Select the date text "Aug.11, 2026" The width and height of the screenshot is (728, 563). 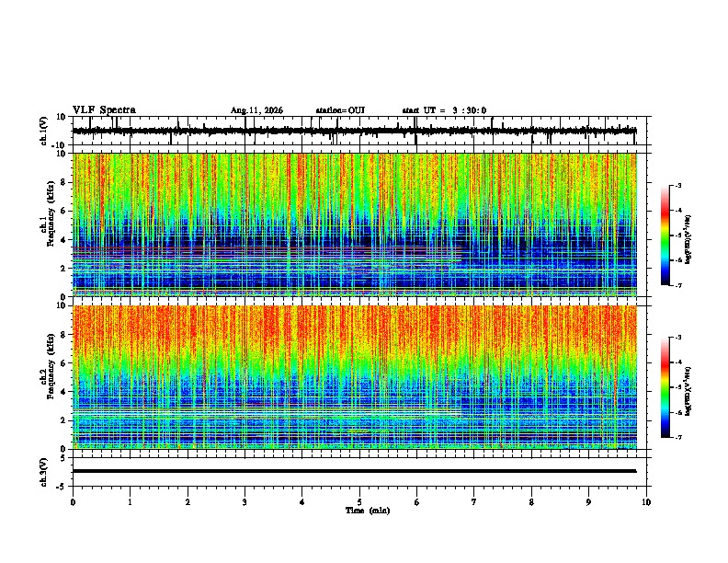(256, 110)
